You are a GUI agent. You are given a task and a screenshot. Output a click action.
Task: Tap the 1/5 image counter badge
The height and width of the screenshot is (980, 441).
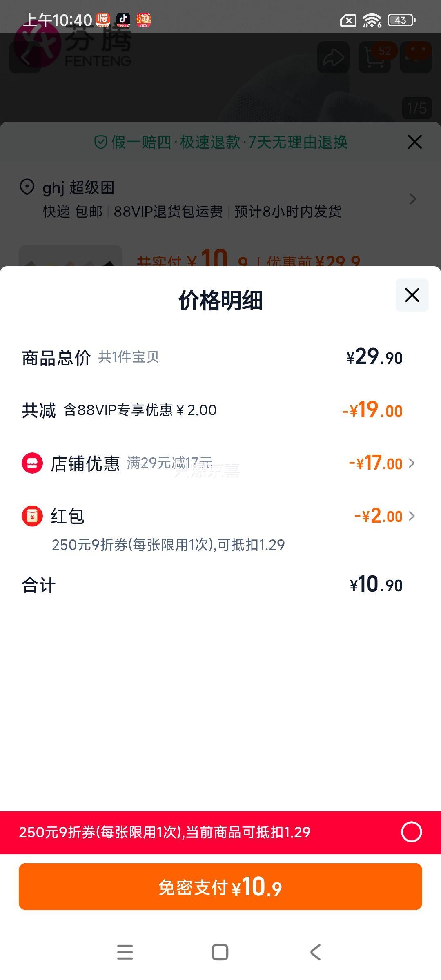coord(417,108)
